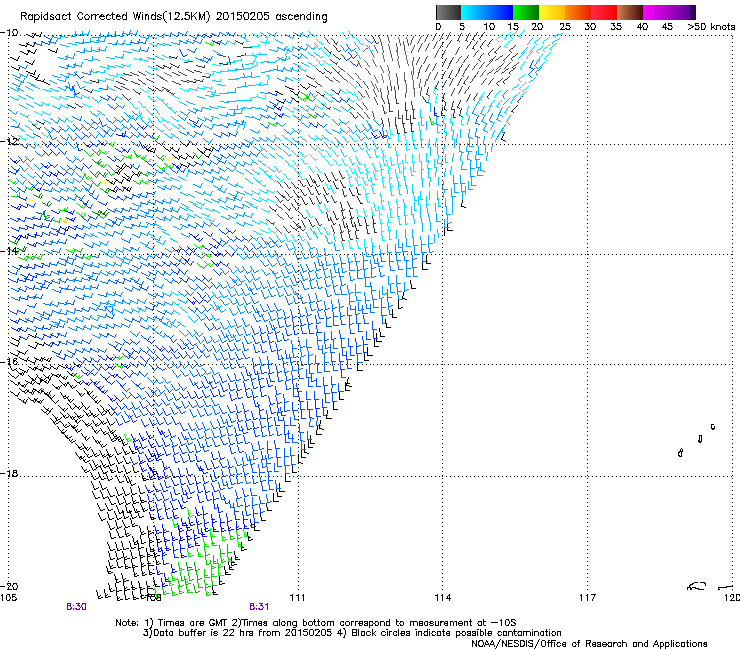Click the date text '20150205 ascending'

click(x=271, y=17)
